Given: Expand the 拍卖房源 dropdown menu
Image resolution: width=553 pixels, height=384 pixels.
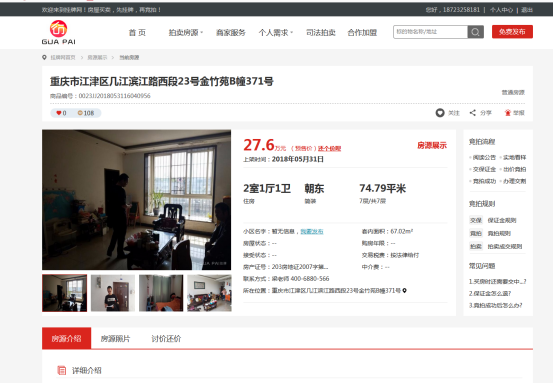Looking at the screenshot, I should [186, 33].
